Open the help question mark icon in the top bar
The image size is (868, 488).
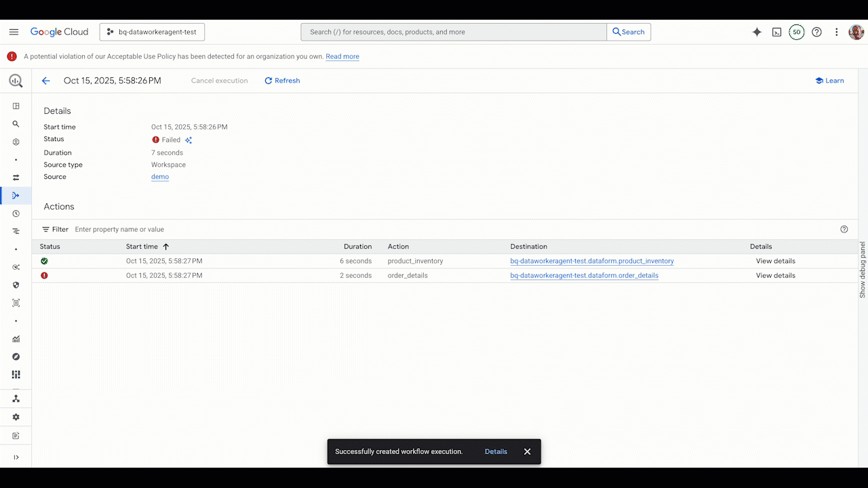(816, 32)
